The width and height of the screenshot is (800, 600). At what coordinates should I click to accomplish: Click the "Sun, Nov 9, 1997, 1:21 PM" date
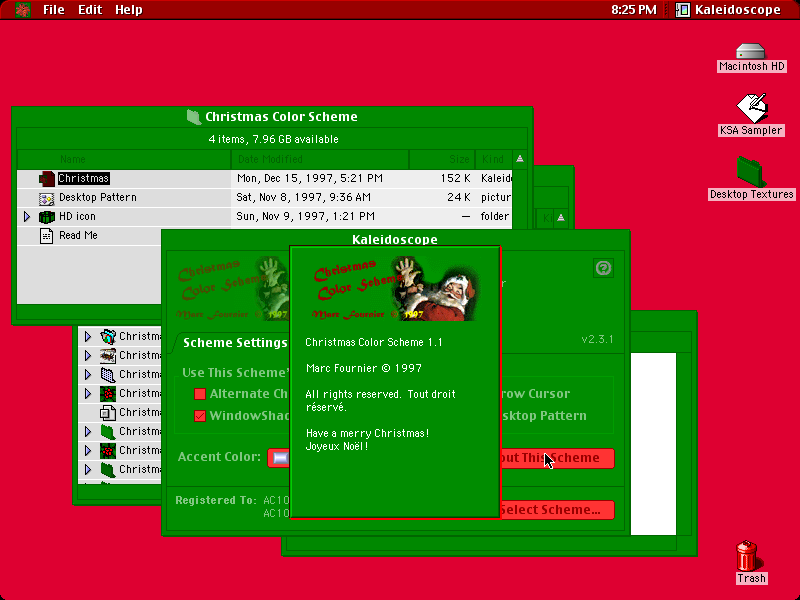coord(306,216)
